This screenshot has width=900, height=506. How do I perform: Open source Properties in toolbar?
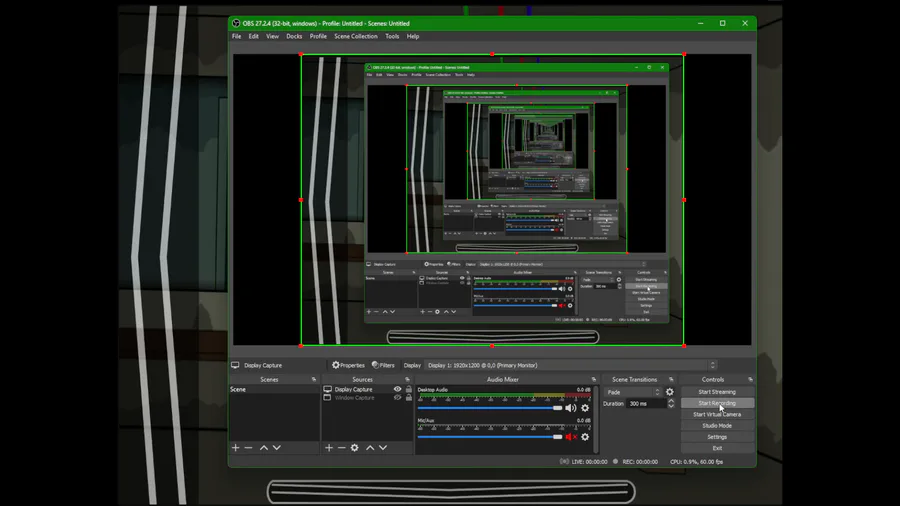348,365
